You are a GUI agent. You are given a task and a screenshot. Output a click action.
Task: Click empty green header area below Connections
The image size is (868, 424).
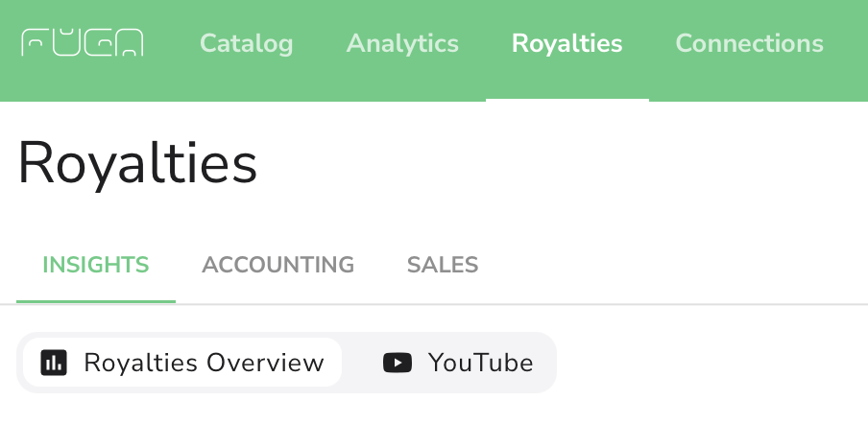tap(750, 81)
